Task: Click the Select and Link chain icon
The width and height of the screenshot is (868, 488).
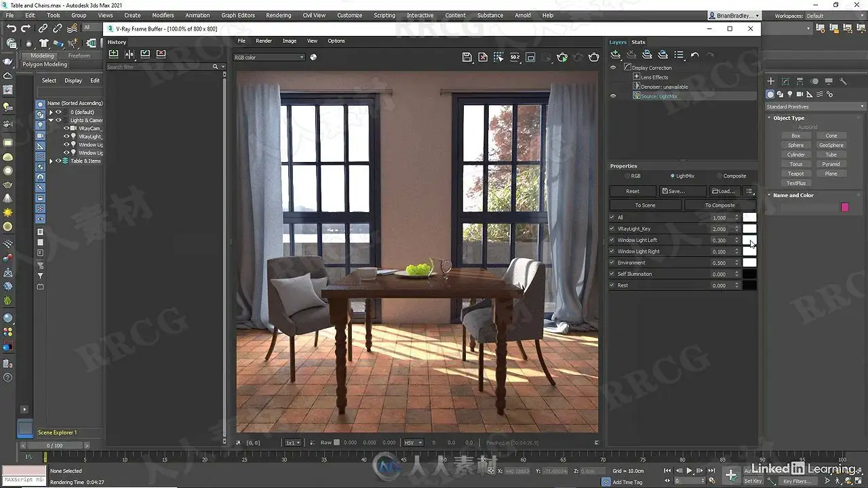Action: [43, 28]
